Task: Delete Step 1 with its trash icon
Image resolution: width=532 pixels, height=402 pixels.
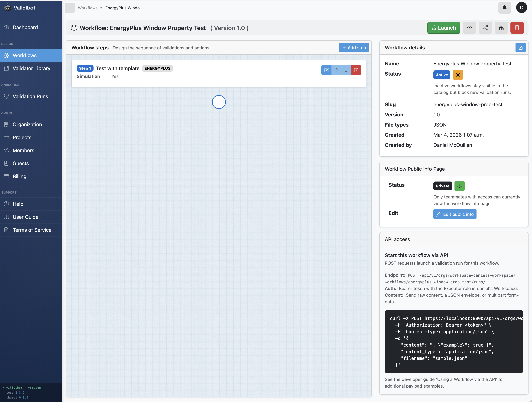Action: [356, 70]
